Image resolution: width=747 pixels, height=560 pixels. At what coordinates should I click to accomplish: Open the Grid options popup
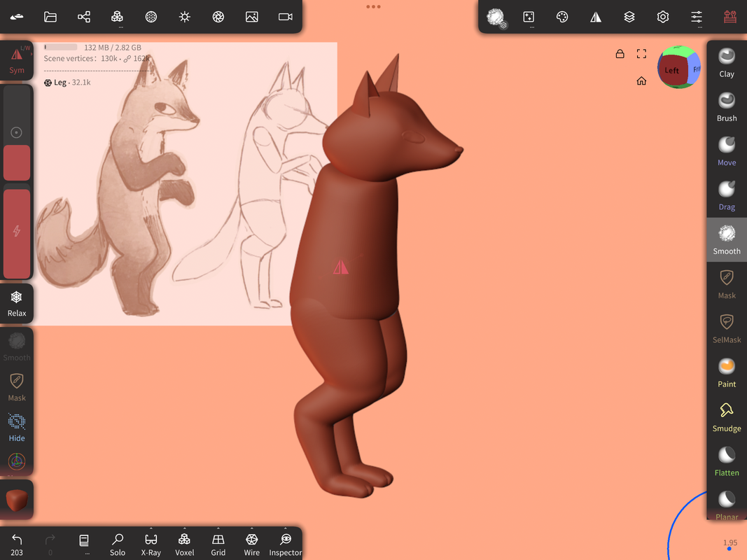(x=218, y=543)
